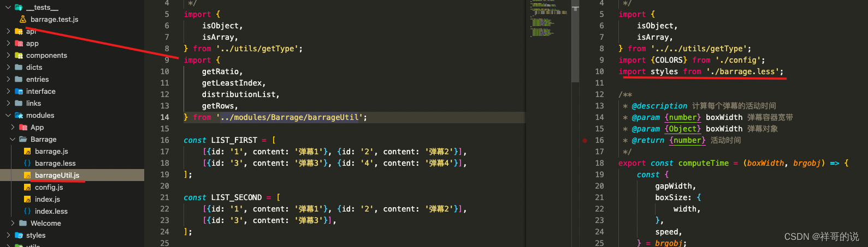
Task: Click the barrageUtil.js JS file icon
Action: tap(27, 176)
